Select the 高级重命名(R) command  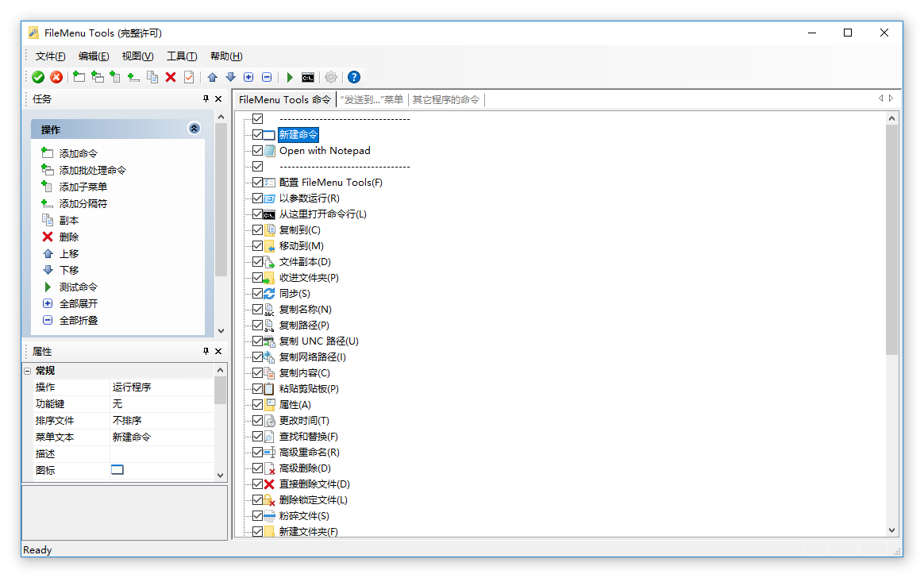[310, 453]
